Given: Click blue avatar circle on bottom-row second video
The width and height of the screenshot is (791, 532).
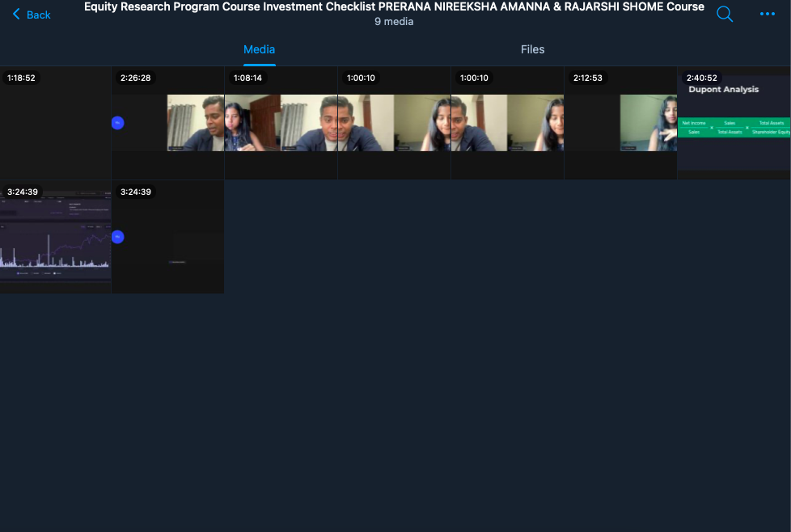Looking at the screenshot, I should coord(117,237).
